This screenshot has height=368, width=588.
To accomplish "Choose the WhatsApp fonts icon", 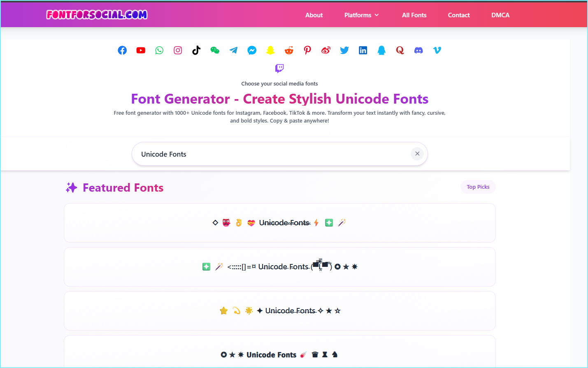I will 159,50.
